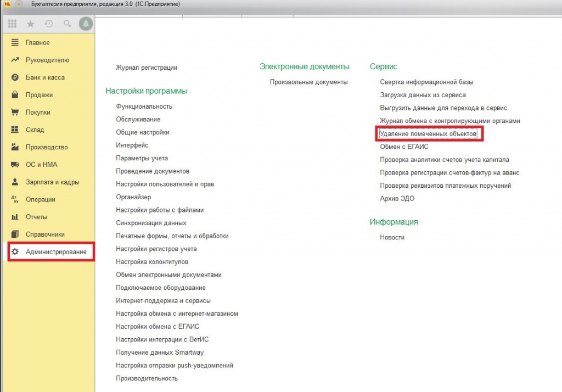
Task: Open Параметры учета
Action: [142, 158]
